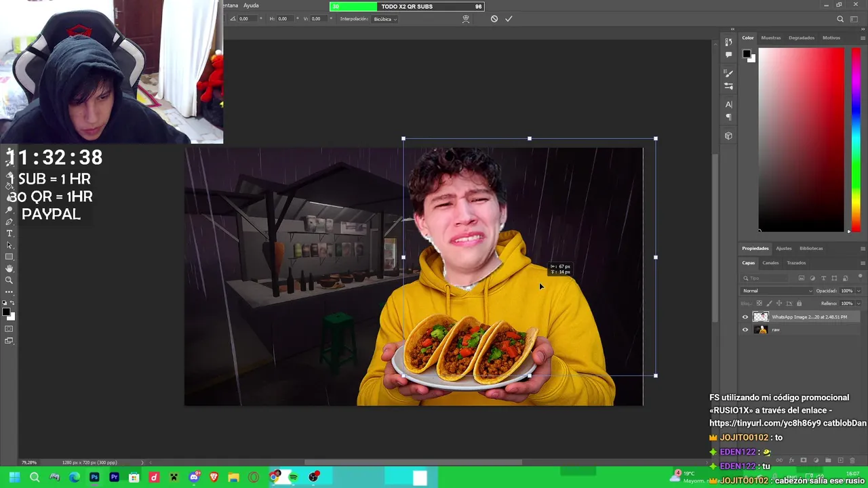The image size is (868, 488).
Task: Select the WhatsApp Image layer name
Action: point(810,317)
